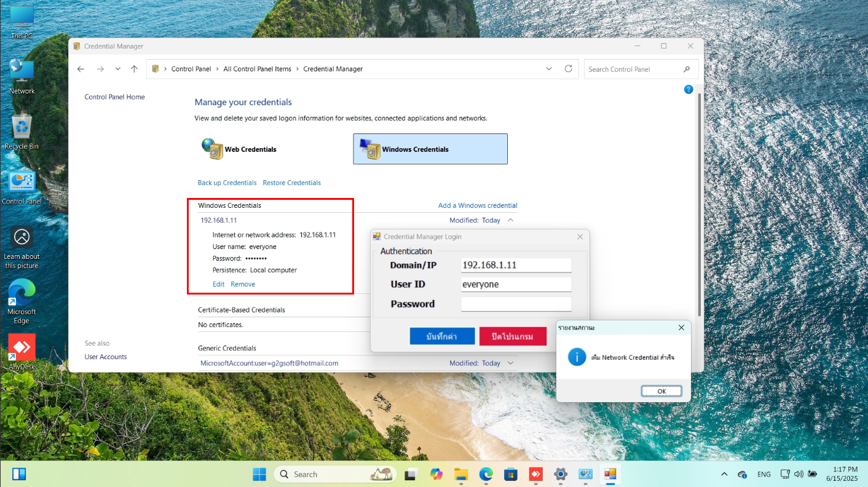Click the blue บันทึกค่า save button

[442, 336]
